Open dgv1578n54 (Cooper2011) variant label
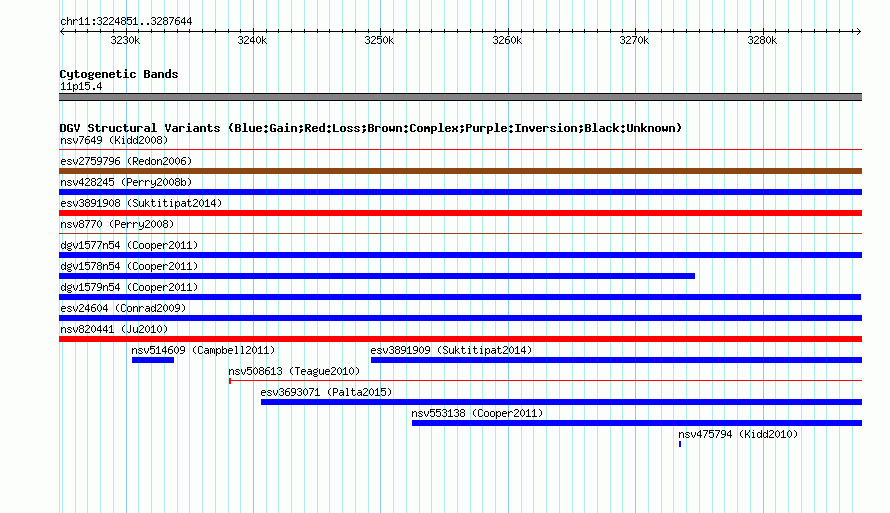 [129, 266]
